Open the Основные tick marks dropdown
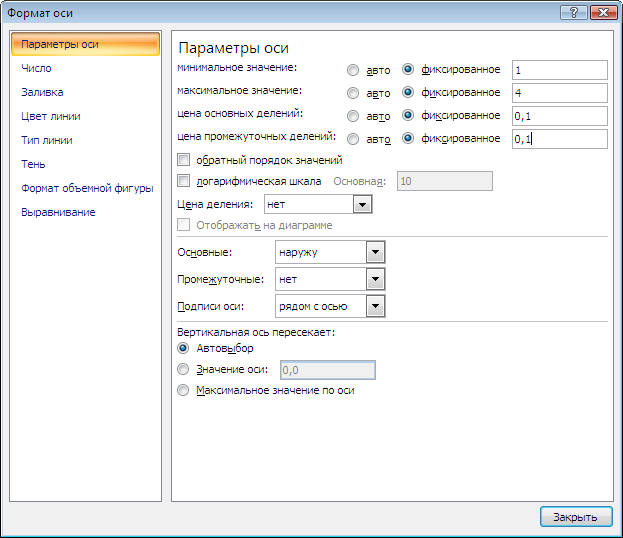The image size is (623, 538). click(375, 252)
